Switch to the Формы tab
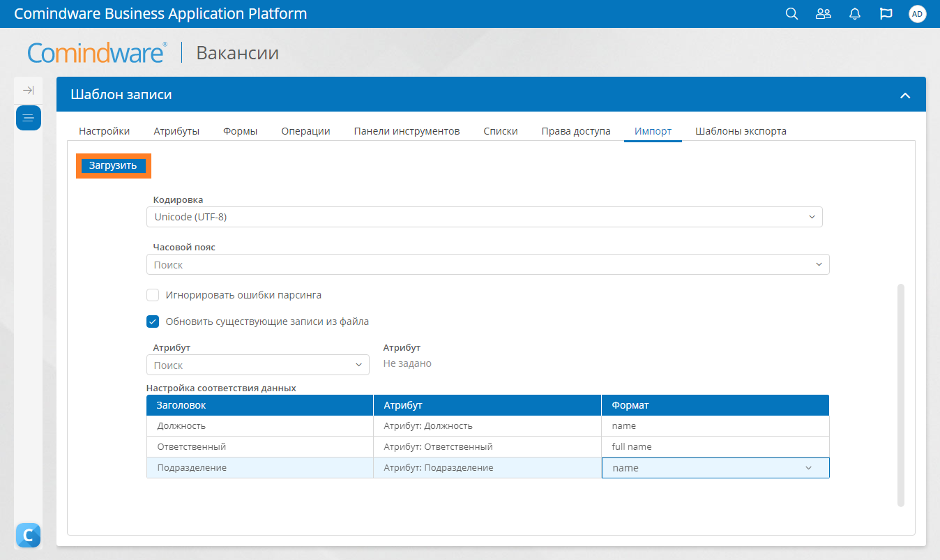940x560 pixels. tap(241, 131)
